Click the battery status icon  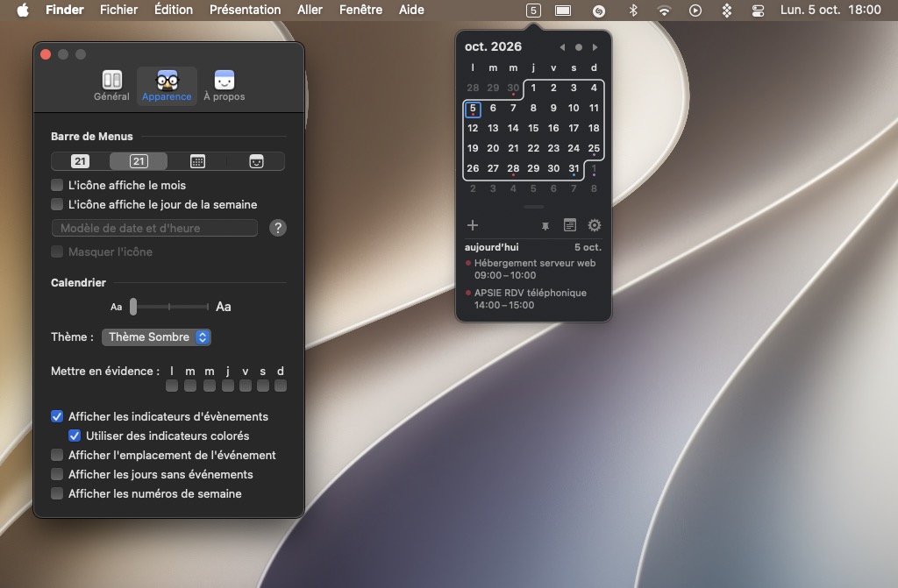[x=563, y=11]
